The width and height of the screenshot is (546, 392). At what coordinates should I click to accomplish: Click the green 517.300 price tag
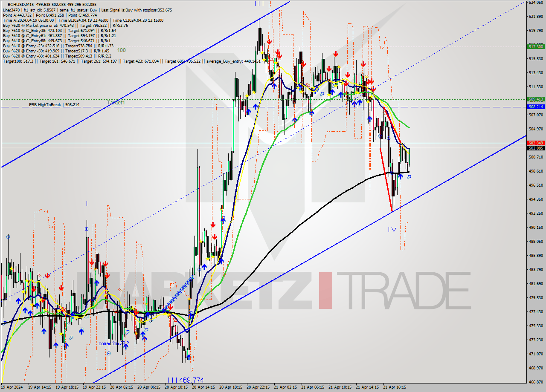(536, 46)
